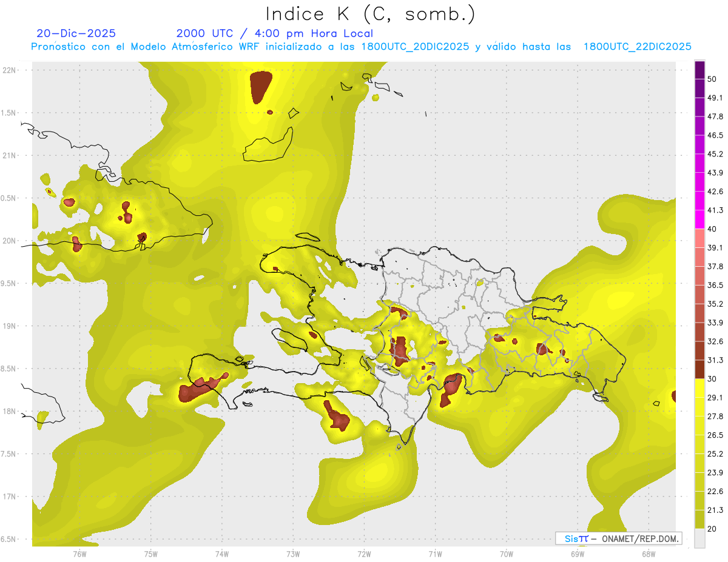Pick the magenta swatch between 40 and 41.3
This screenshot has height=562, width=728.
[700, 218]
